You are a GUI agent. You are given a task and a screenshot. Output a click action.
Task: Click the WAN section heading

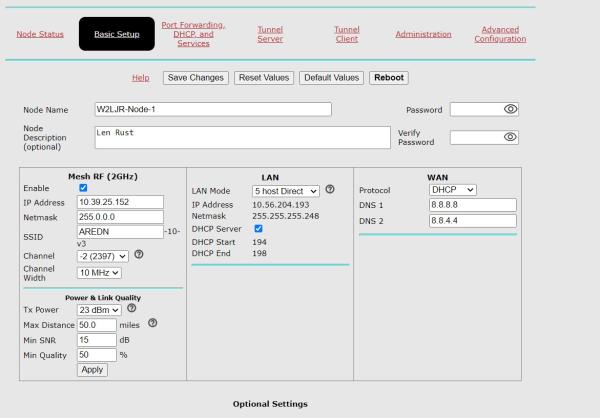coord(437,177)
